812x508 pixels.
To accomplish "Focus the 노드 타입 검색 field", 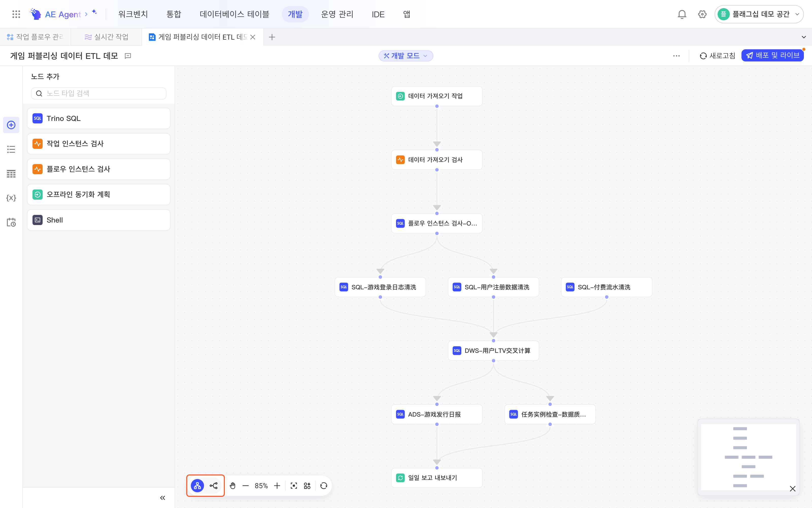I will click(99, 93).
